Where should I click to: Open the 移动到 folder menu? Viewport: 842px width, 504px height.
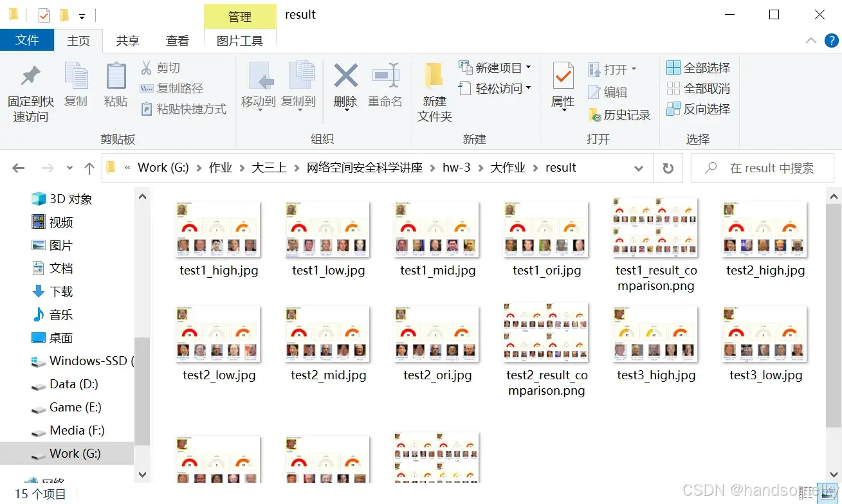[x=259, y=85]
